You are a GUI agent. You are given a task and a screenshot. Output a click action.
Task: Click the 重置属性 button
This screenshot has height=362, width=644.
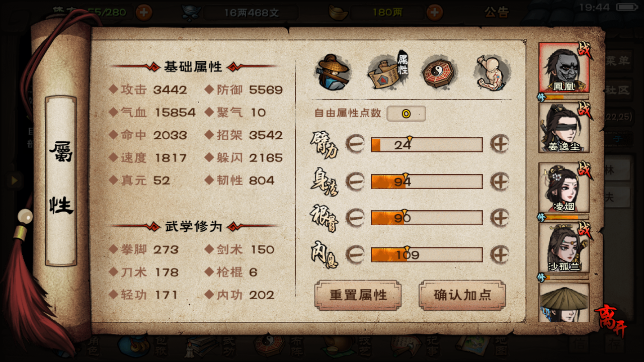(358, 295)
